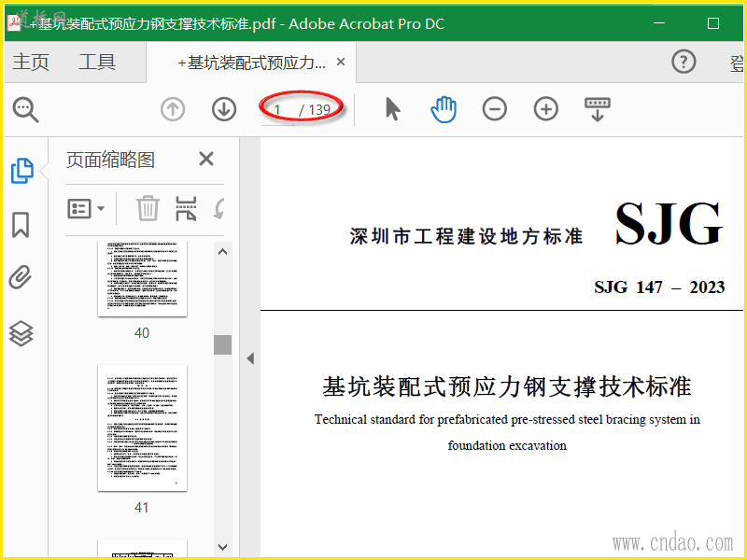Zoom out with the minus button
This screenshot has width=747, height=560.
tap(495, 109)
